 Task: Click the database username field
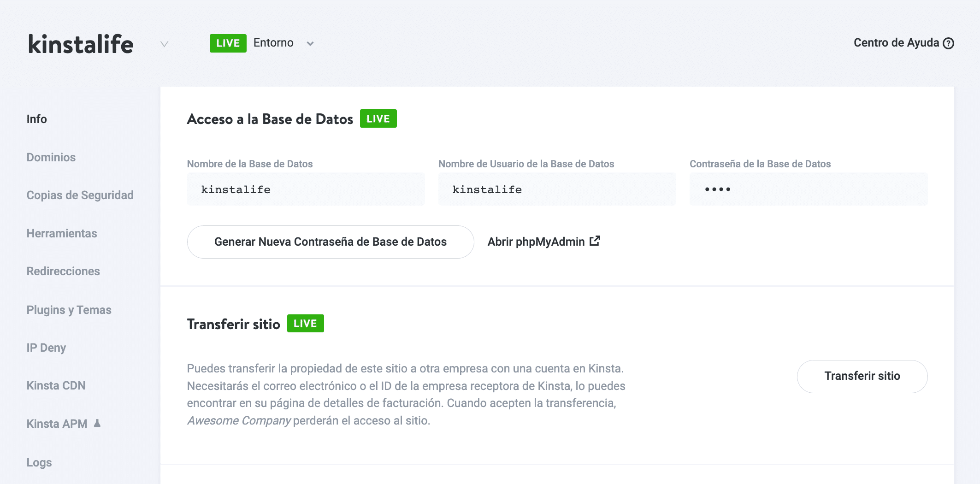pyautogui.click(x=557, y=189)
